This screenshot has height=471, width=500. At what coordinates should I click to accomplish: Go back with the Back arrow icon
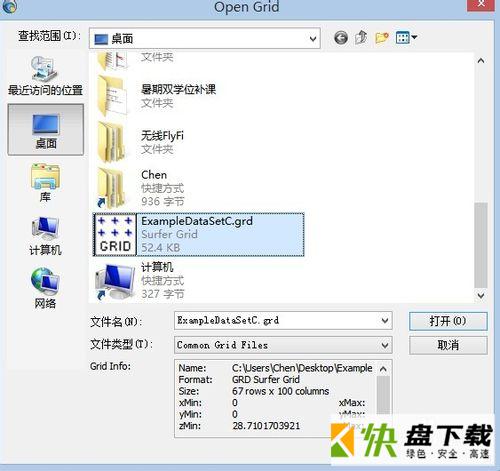[x=341, y=38]
